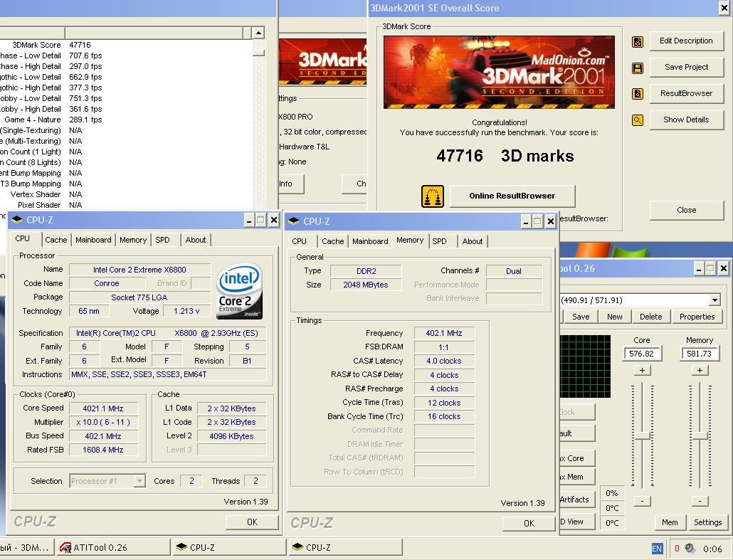Image resolution: width=733 pixels, height=560 pixels.
Task: Click the yellow Online ResultBrowser icon
Action: pos(433,196)
